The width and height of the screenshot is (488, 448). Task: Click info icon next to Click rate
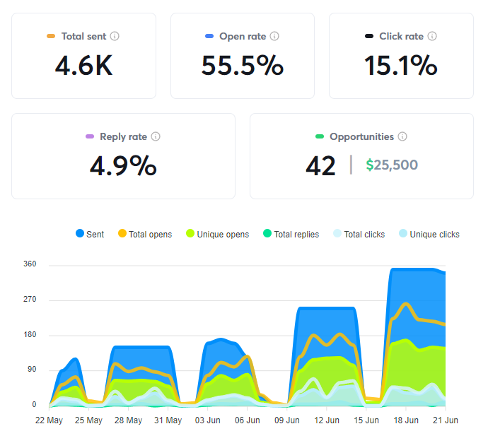432,36
